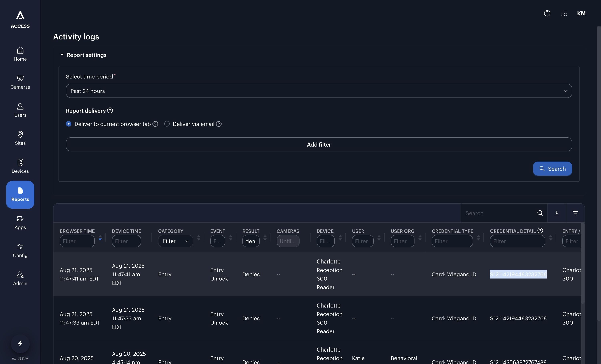Click Denied result in the 11:47:33 row
This screenshot has width=601, height=364.
coord(251,318)
